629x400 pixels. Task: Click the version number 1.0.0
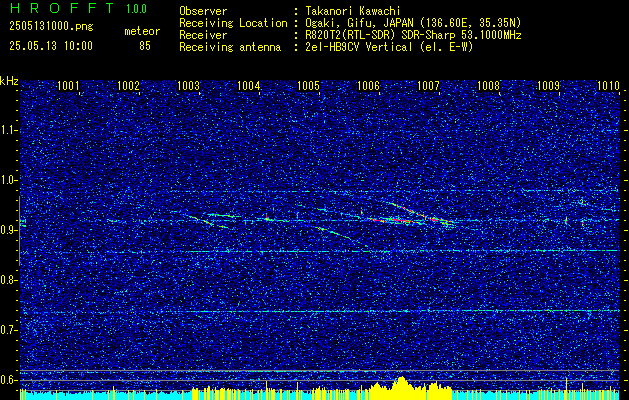(136, 9)
